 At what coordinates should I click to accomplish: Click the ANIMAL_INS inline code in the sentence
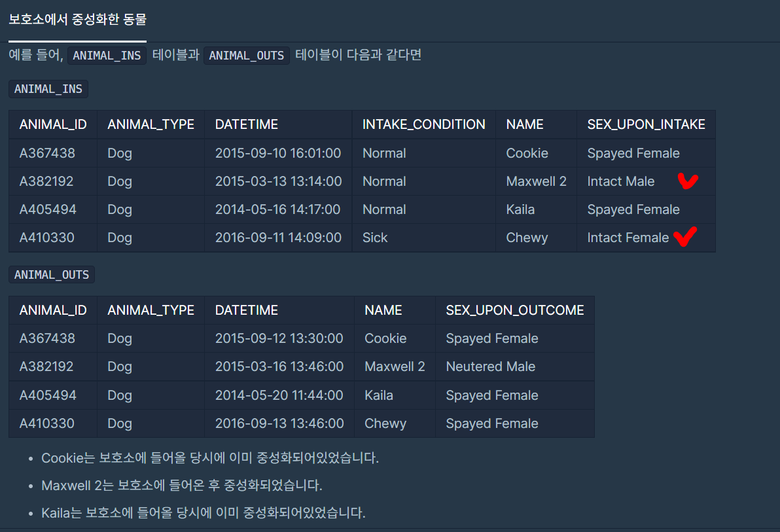(107, 55)
